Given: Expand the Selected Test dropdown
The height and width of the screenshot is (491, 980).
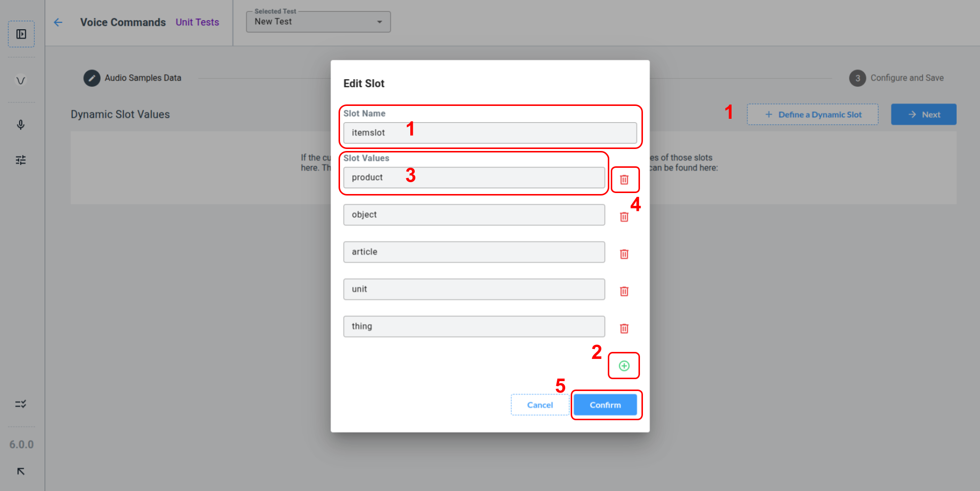Looking at the screenshot, I should (x=318, y=22).
